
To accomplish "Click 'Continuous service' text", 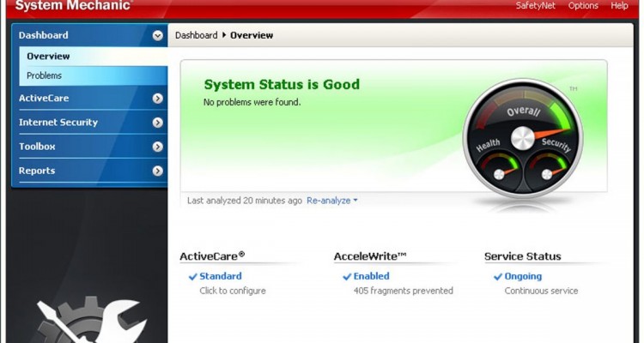I will [x=541, y=291].
